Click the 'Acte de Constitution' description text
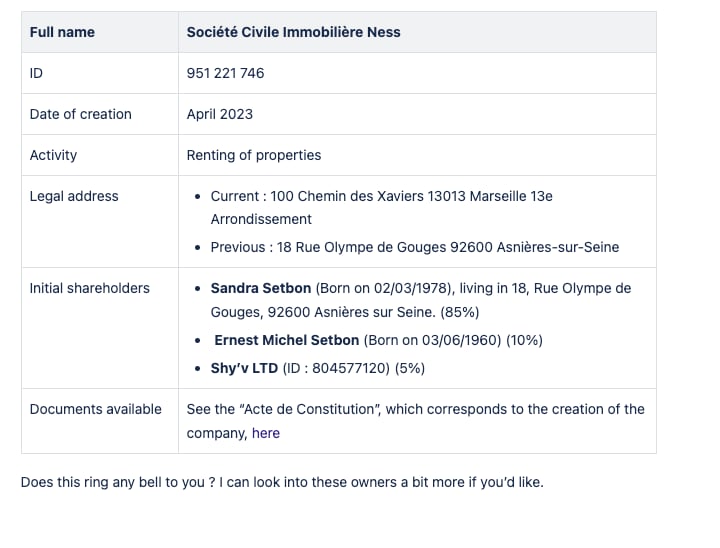Viewport: 720px width, 548px height. [416, 421]
